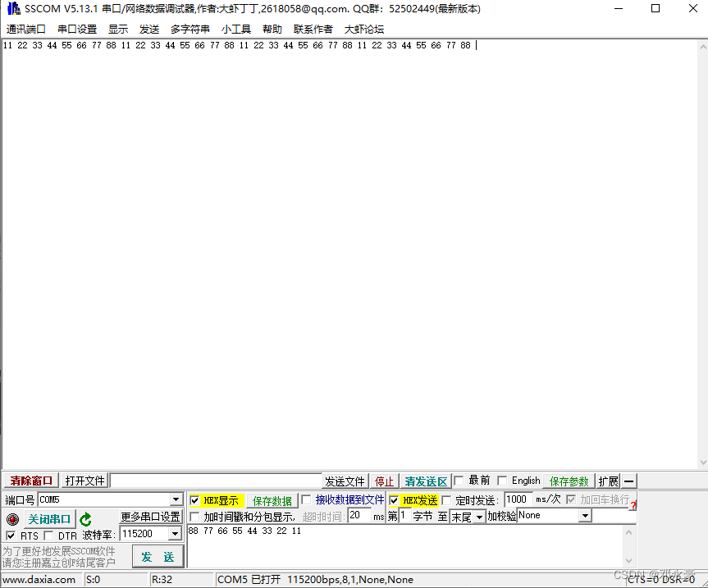The height and width of the screenshot is (588, 708).
Task: Disable the HEX发送 checkbox
Action: [393, 499]
